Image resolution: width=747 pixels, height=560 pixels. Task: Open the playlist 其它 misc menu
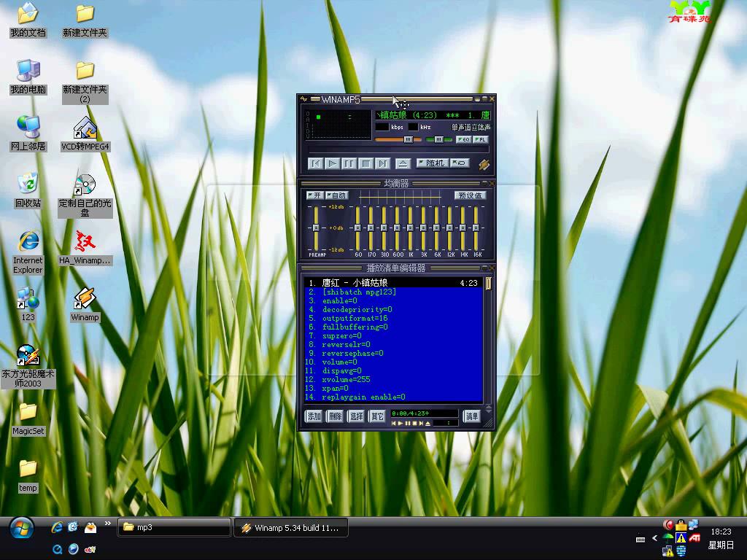click(377, 416)
